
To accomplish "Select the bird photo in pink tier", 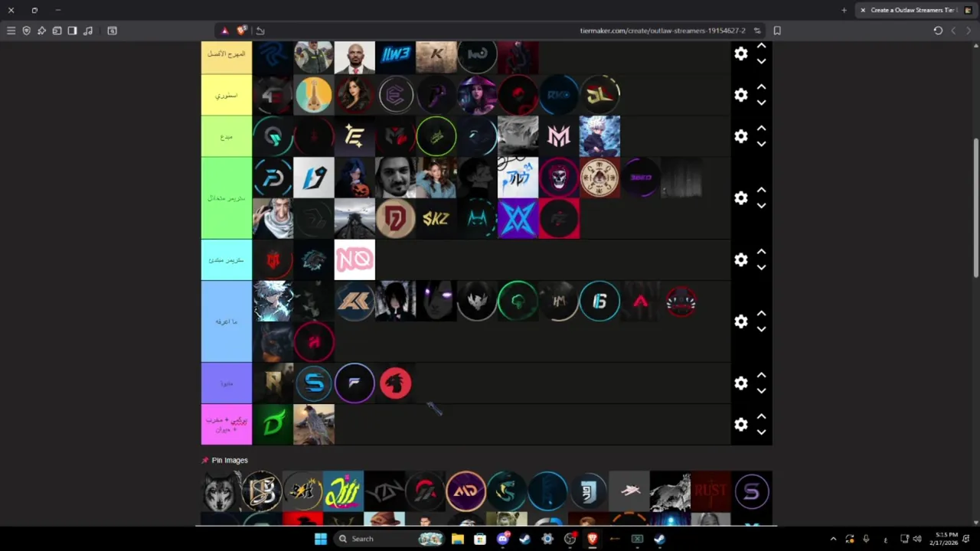I will 314,425.
